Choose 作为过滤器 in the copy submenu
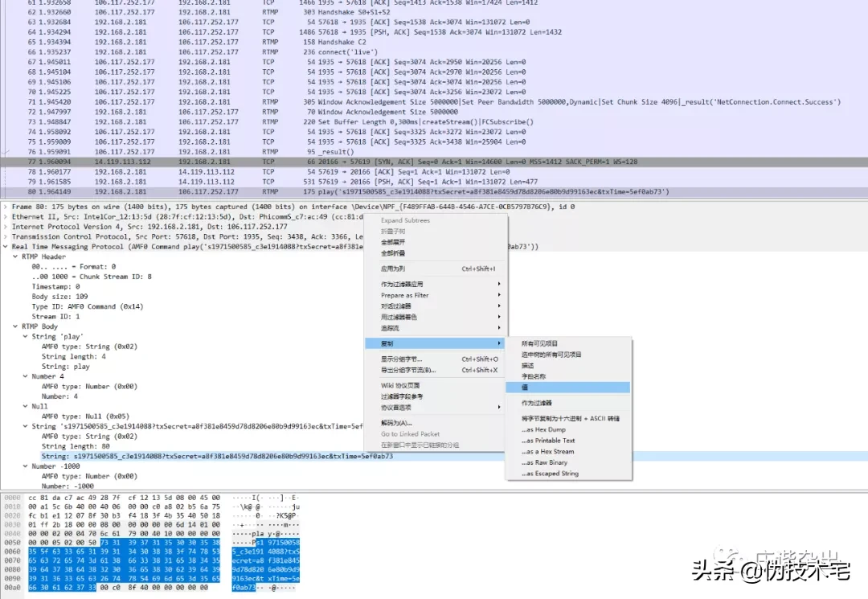868x599 pixels. click(568, 403)
